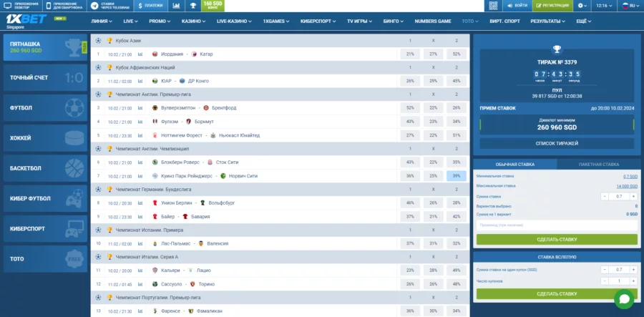Click Сделать ставку under Ставка вслепую
The image size is (644, 317).
[557, 294]
